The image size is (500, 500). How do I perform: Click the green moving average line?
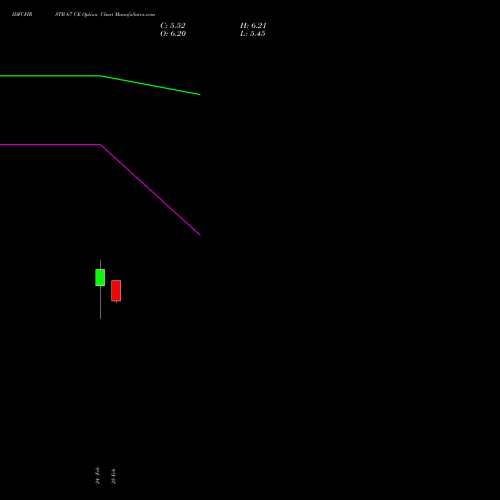point(100,76)
